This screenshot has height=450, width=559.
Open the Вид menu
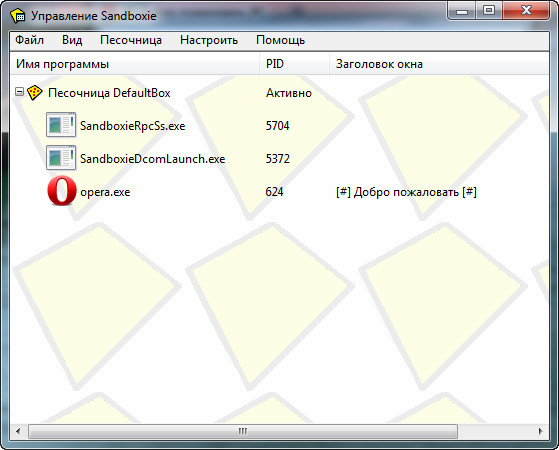coord(72,40)
